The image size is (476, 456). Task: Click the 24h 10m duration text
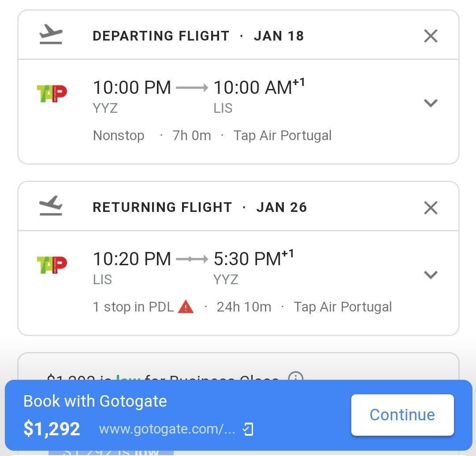(x=244, y=307)
